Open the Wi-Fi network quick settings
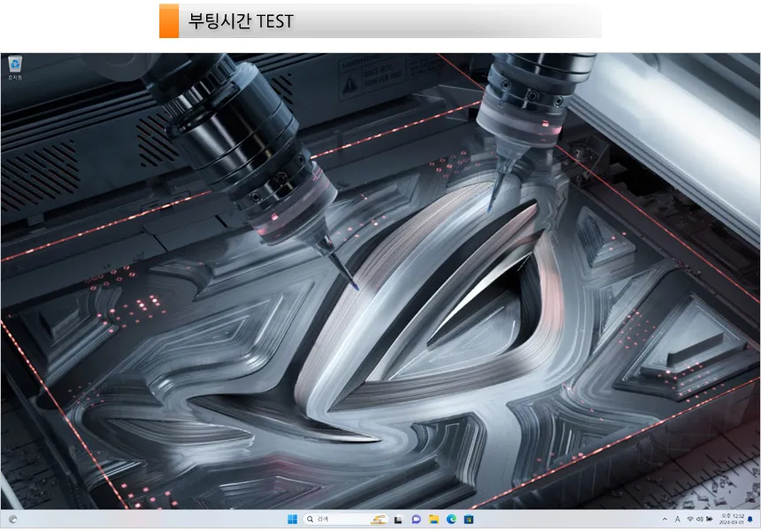 click(x=690, y=520)
